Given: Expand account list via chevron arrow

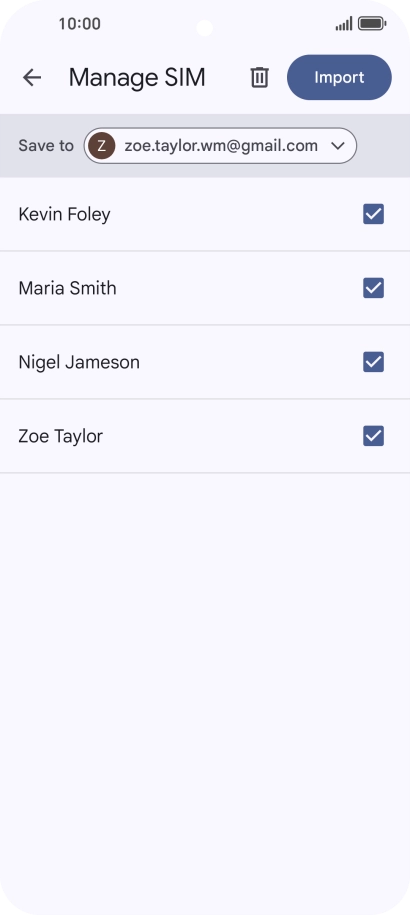Looking at the screenshot, I should pos(338,146).
